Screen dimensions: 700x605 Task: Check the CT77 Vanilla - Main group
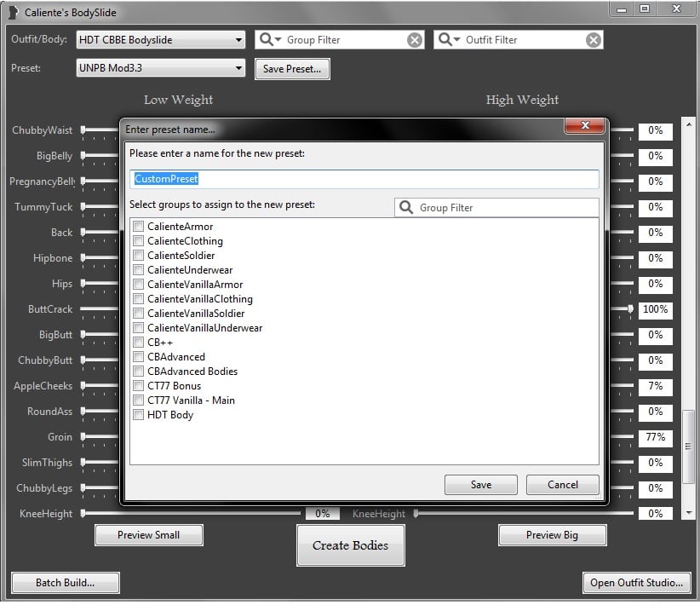[139, 400]
